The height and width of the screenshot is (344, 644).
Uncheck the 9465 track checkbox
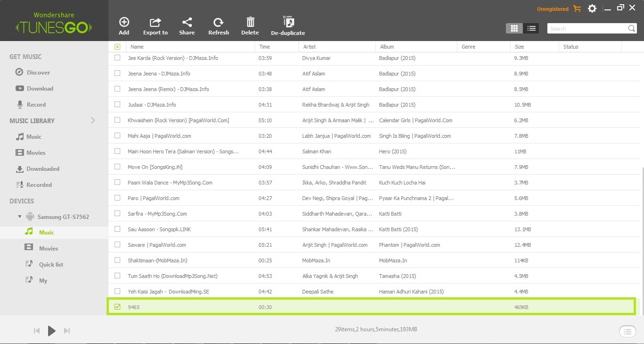tap(117, 307)
